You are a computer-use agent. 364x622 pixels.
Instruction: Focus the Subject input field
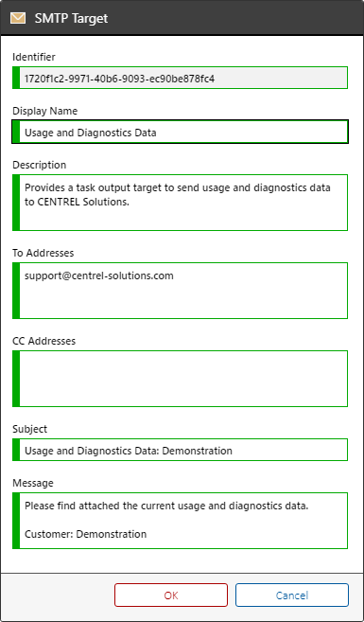point(181,450)
